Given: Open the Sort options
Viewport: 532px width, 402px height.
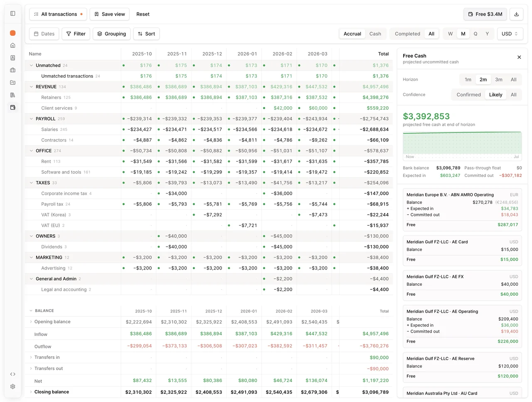Looking at the screenshot, I should 146,34.
